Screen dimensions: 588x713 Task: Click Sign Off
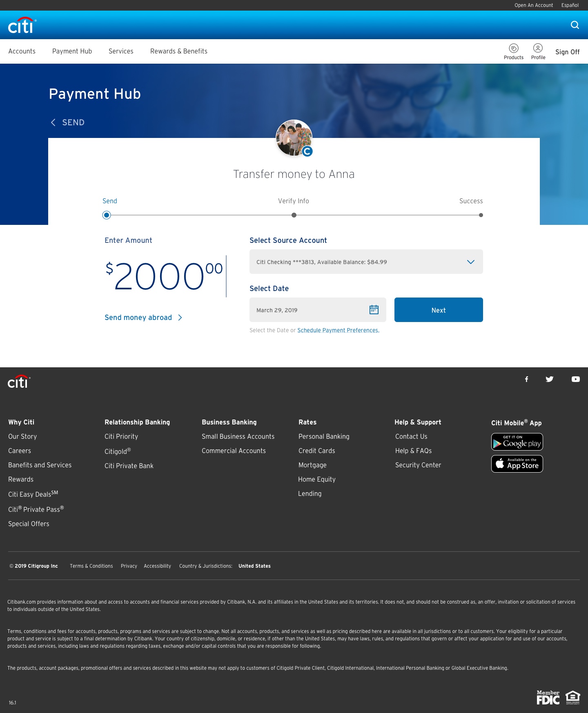click(568, 52)
